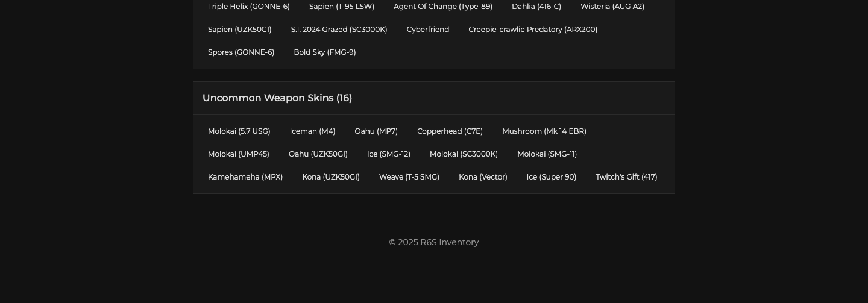The image size is (868, 303).
Task: Click the Triple Helix (GONNE-6) skin
Action: [x=248, y=7]
